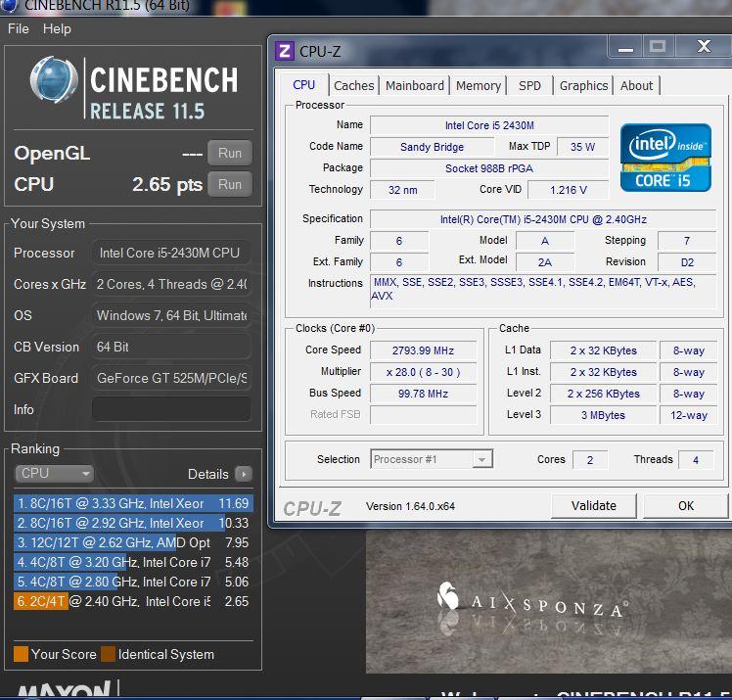
Task: Click the Intel Core i5 badge
Action: pyautogui.click(x=665, y=158)
